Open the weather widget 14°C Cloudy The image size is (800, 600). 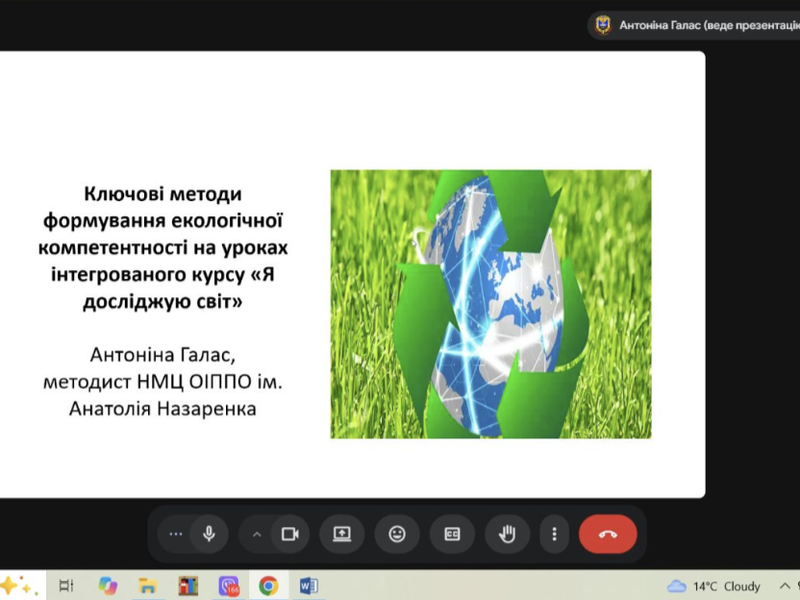coord(714,586)
